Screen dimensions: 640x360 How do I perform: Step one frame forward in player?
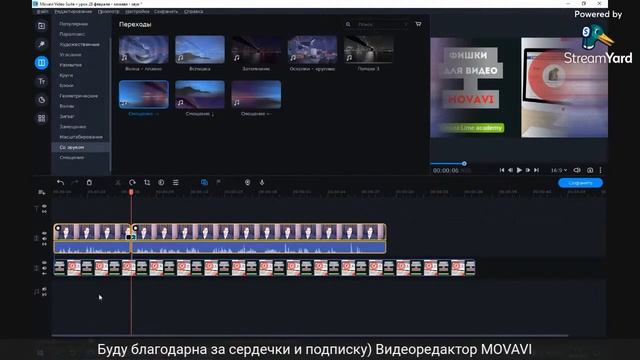point(528,170)
